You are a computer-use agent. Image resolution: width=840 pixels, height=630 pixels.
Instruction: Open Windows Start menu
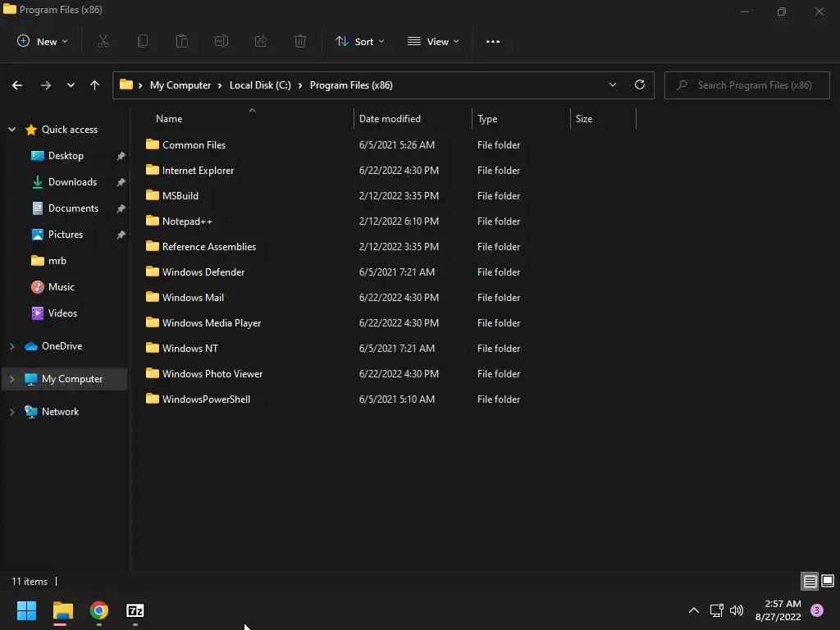point(26,610)
